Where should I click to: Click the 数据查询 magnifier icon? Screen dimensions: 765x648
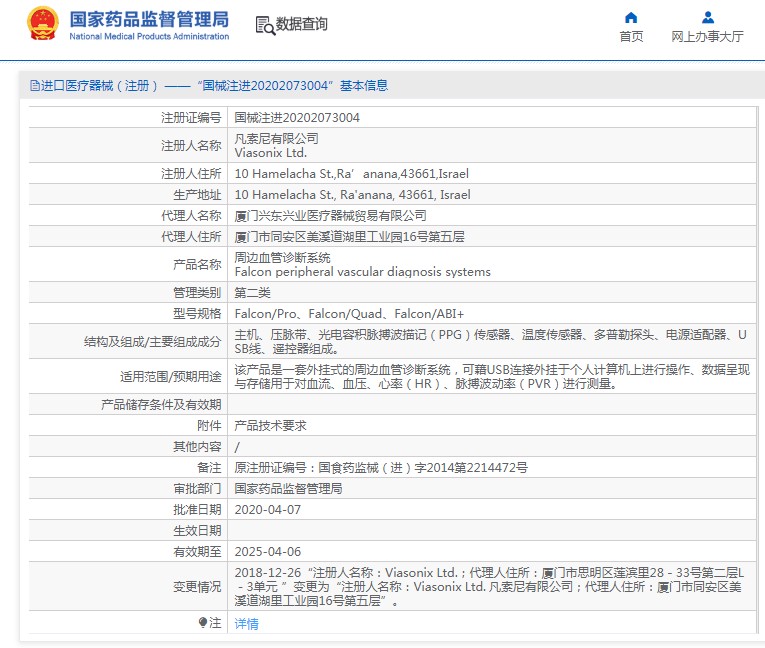[x=264, y=26]
